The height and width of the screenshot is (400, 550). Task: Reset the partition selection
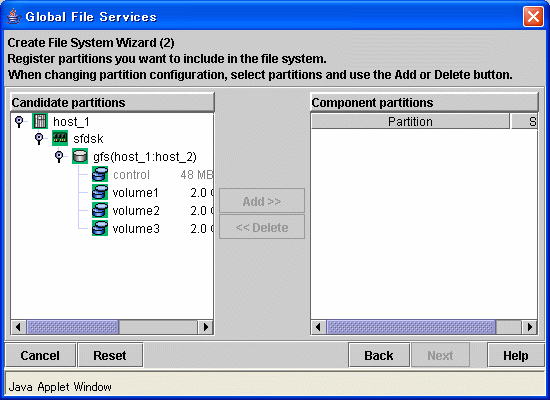[110, 355]
